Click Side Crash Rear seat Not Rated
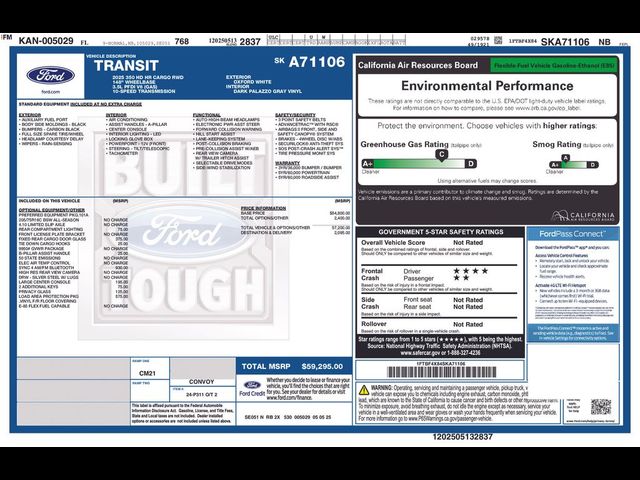 pos(443,307)
